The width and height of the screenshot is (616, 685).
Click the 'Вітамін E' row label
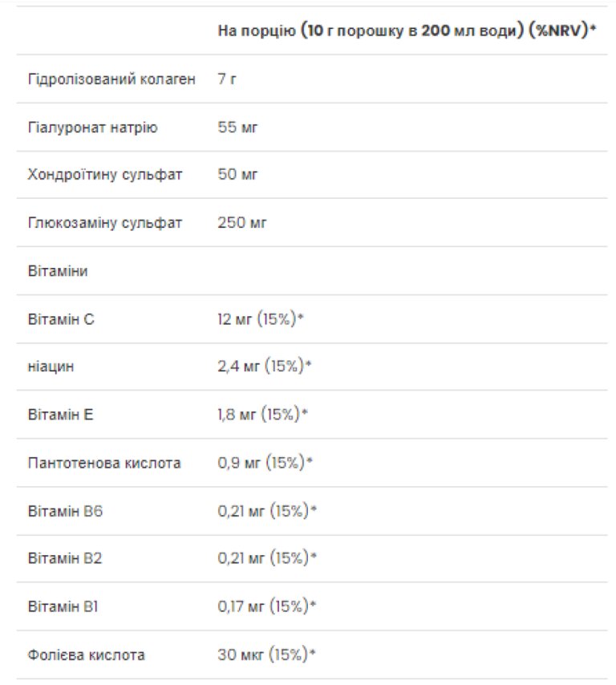[x=61, y=415]
